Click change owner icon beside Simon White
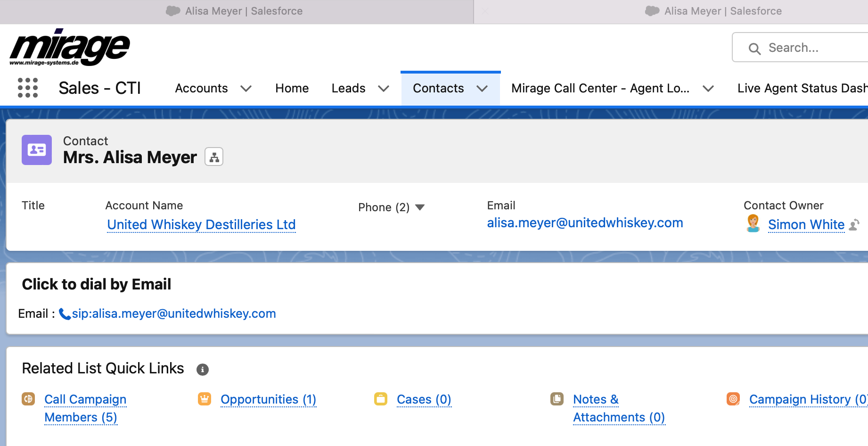Image resolution: width=868 pixels, height=446 pixels. 854,225
